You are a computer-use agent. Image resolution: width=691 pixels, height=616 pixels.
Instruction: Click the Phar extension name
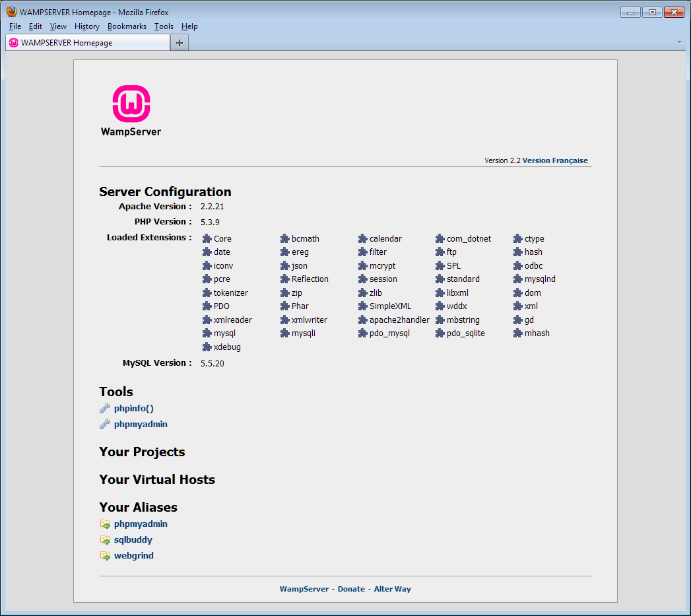(x=300, y=306)
